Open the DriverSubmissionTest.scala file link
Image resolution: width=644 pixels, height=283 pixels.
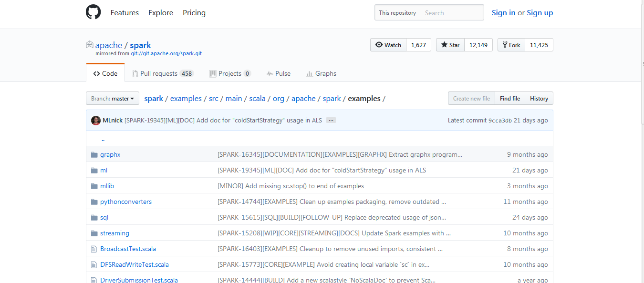coord(139,280)
